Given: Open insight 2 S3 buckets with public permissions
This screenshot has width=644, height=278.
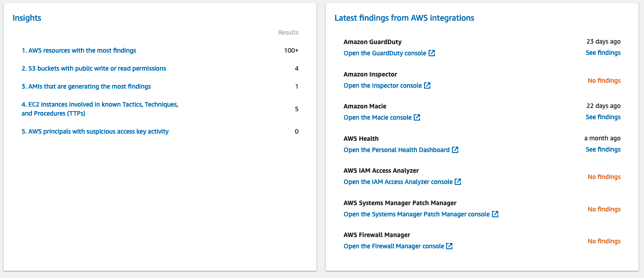Looking at the screenshot, I should click(x=94, y=68).
